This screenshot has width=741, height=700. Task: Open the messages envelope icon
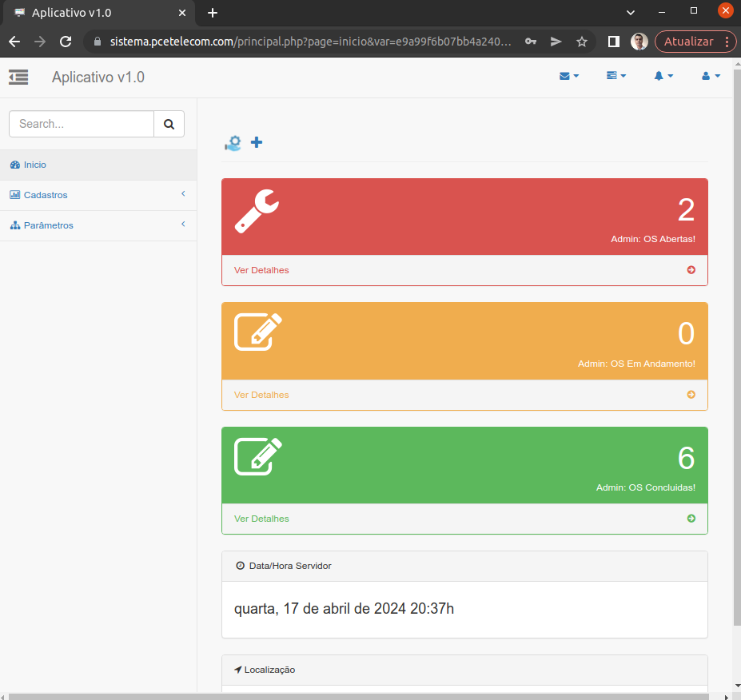click(x=565, y=76)
